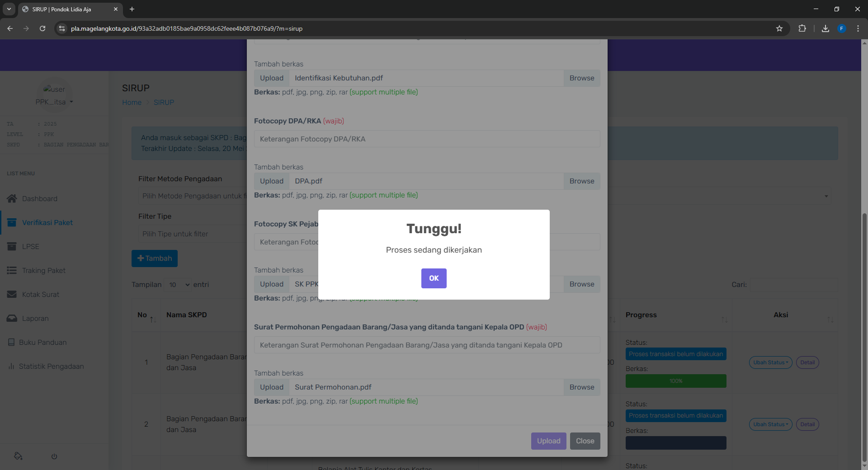The height and width of the screenshot is (470, 868).
Task: Click the Statistik Pengadaan chart icon
Action: point(11,366)
